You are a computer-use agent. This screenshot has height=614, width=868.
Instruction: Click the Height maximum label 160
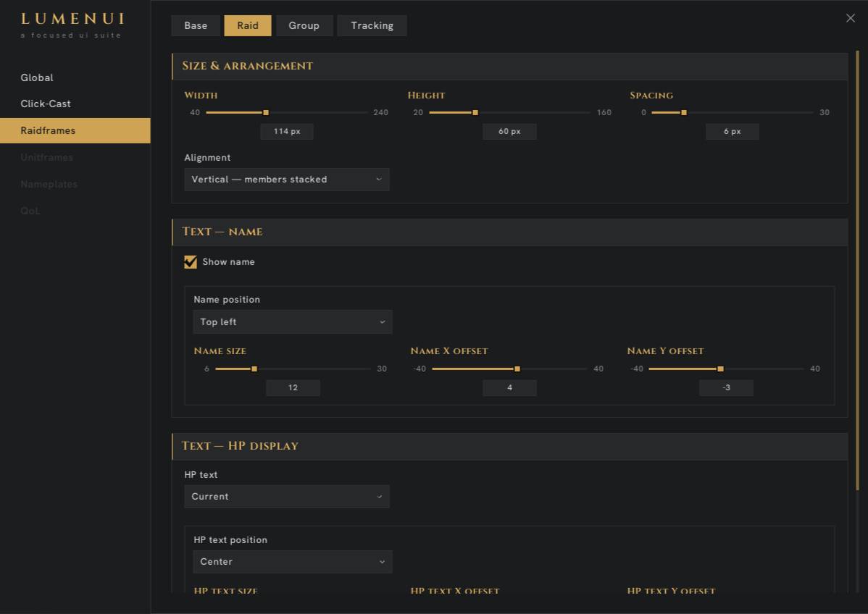[x=604, y=112]
